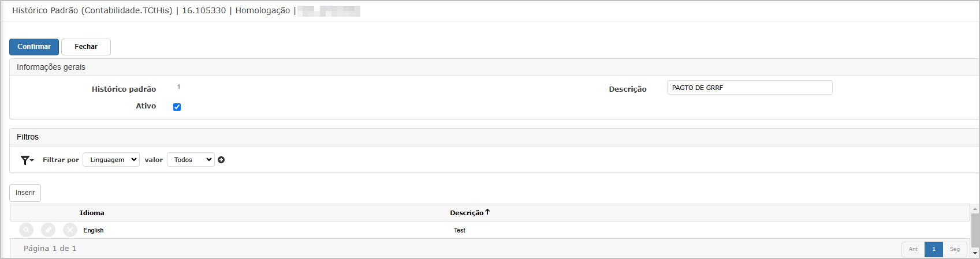This screenshot has width=980, height=259.
Task: Toggle the Ativo checkbox
Action: 177,107
